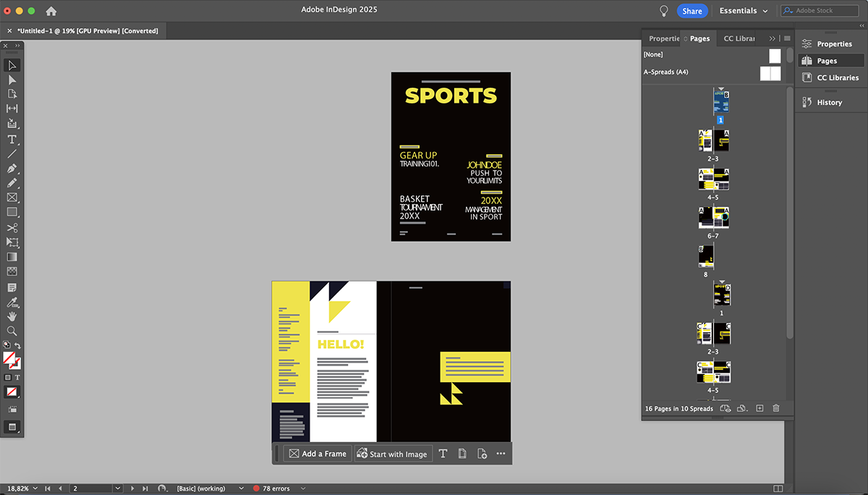The image size is (868, 495).
Task: Activate the Hand tool
Action: point(12,316)
